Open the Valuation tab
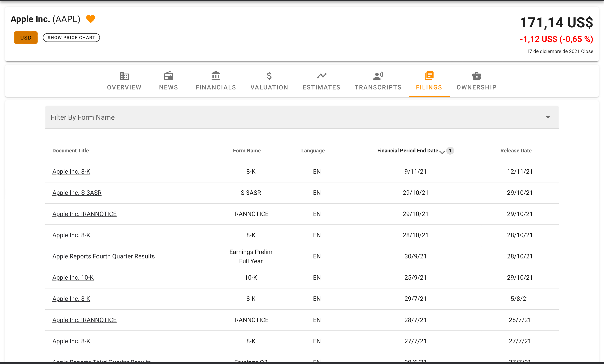 269,81
